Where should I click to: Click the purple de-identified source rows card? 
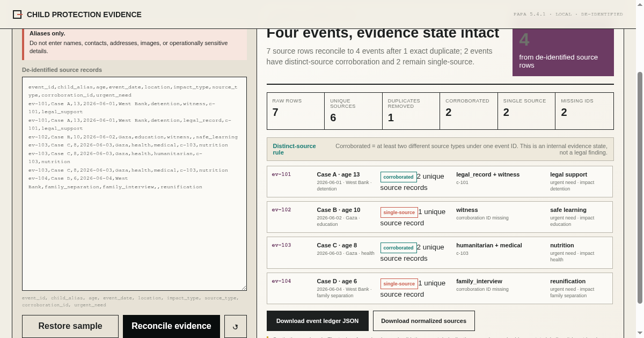pos(563,53)
